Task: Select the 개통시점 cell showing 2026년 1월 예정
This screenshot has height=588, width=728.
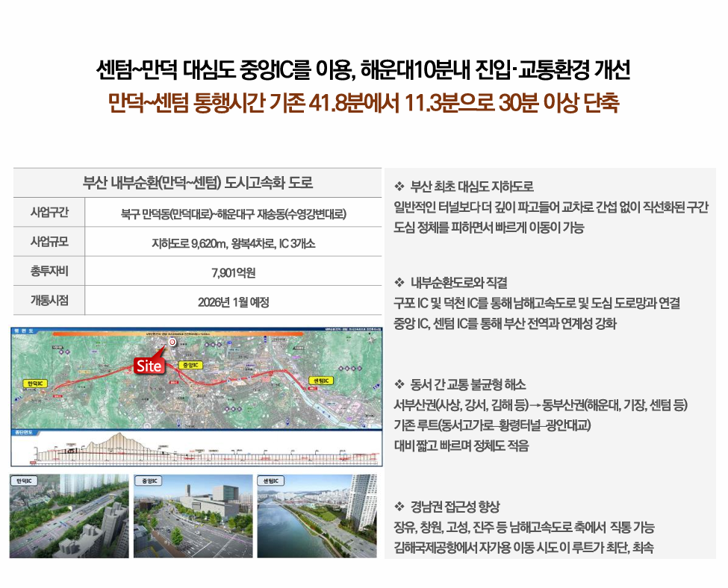Action: [x=233, y=299]
